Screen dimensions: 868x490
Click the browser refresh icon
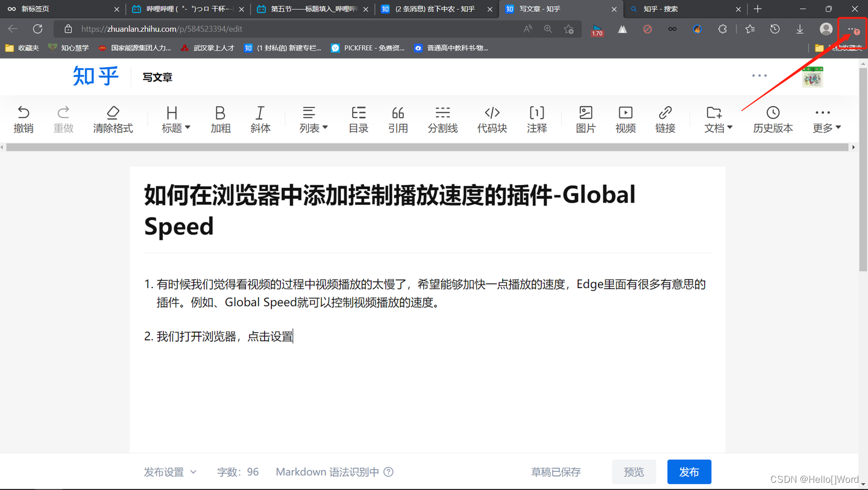[37, 29]
